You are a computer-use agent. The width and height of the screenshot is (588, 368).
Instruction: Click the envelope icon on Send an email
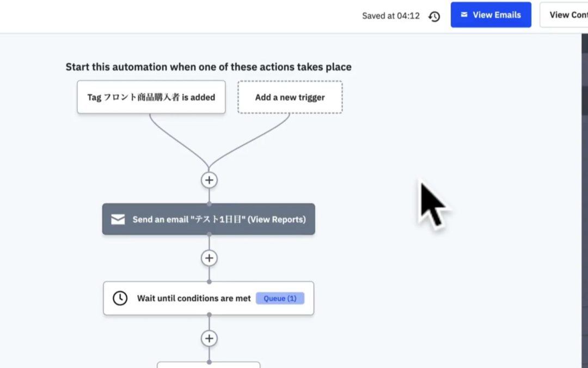(118, 219)
